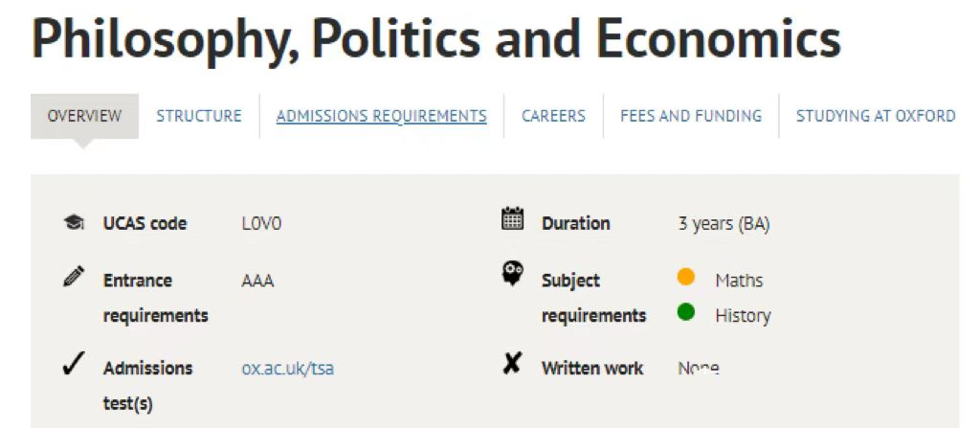980x428 pixels.
Task: Click the pencil icon beside Entrance requirements
Action: pyautogui.click(x=74, y=276)
